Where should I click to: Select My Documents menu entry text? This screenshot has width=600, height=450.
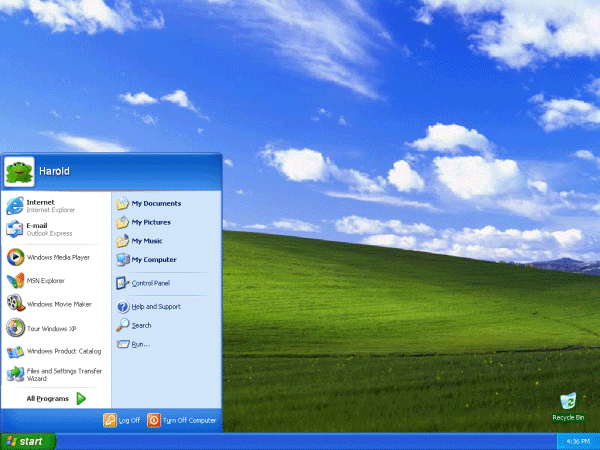tap(156, 204)
